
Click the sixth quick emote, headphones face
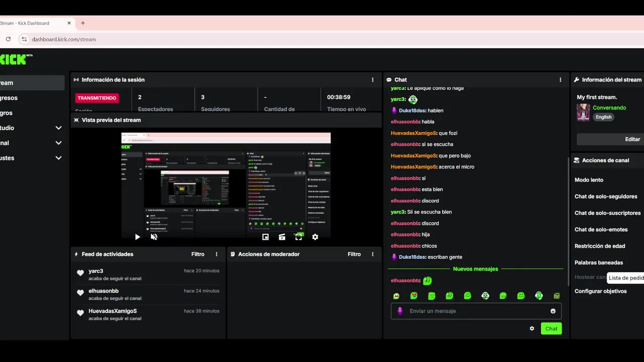485,296
